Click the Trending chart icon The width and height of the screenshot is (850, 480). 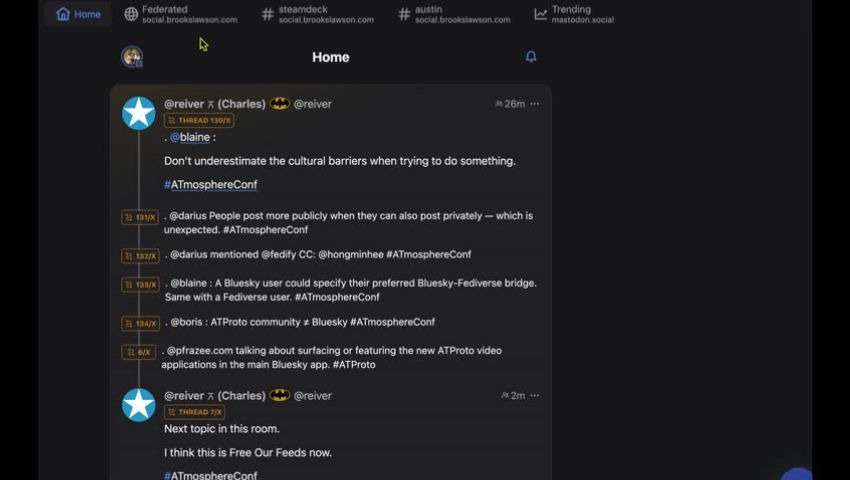coord(540,14)
